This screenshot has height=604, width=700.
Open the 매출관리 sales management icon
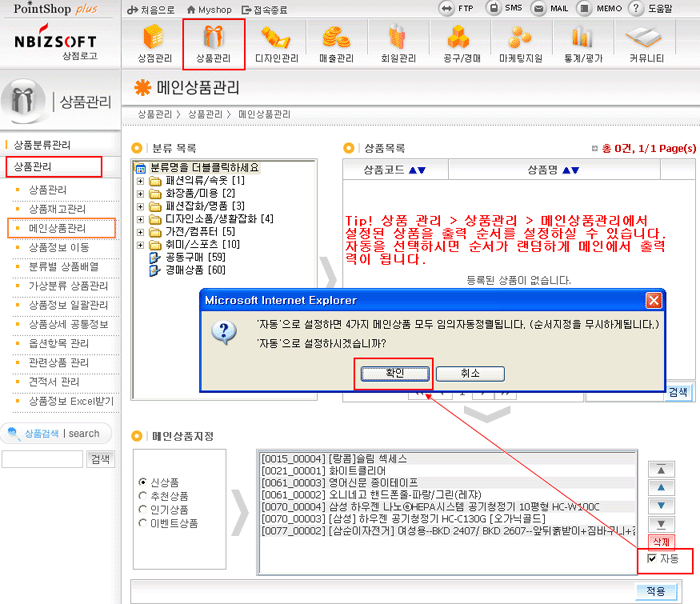[336, 43]
